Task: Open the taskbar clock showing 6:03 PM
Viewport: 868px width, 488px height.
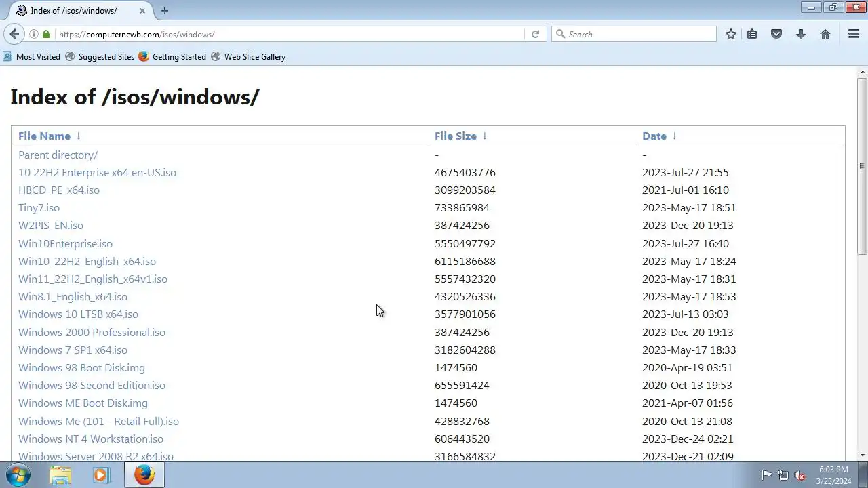Action: tap(833, 475)
